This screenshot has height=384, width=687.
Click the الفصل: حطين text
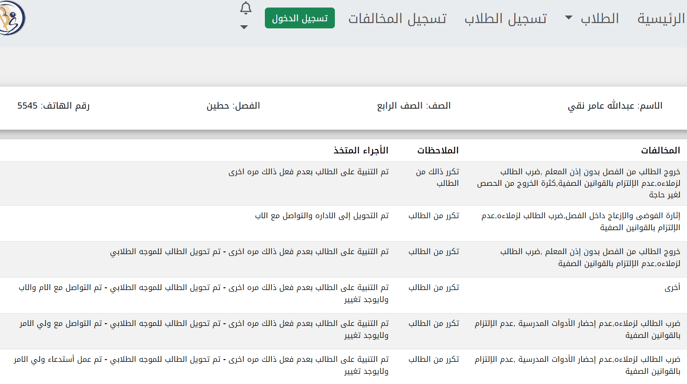[233, 106]
